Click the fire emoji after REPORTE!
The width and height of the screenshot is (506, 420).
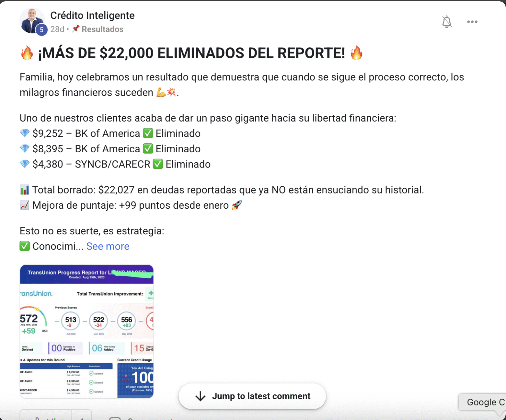[x=356, y=53]
